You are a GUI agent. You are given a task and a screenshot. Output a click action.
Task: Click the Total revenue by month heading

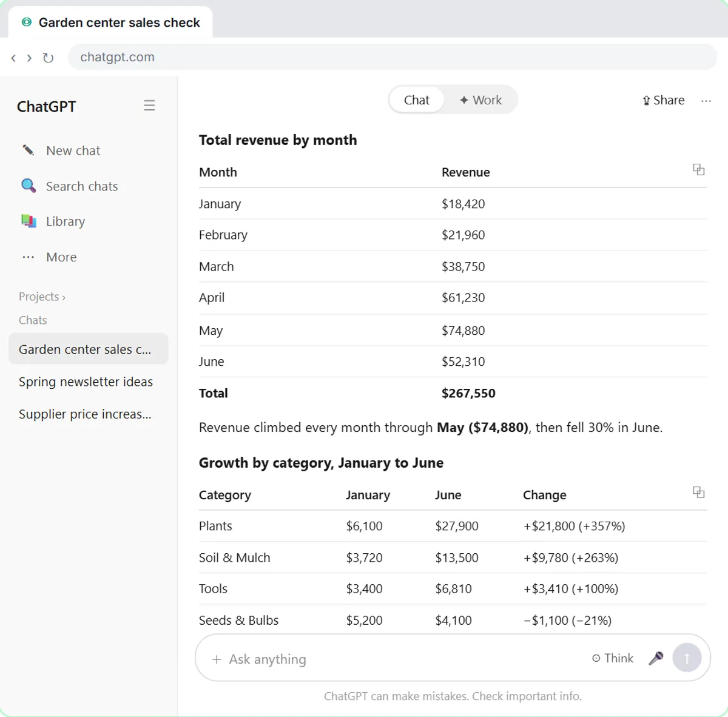(278, 140)
